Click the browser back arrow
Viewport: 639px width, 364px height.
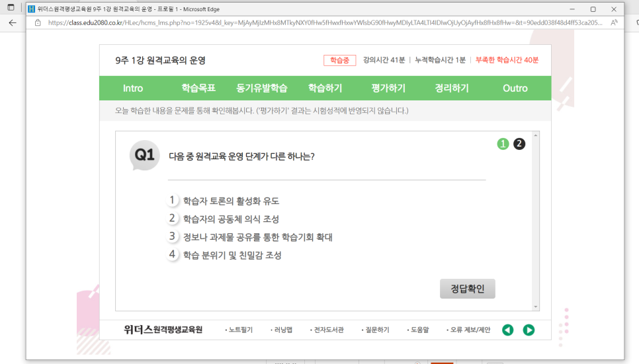13,23
